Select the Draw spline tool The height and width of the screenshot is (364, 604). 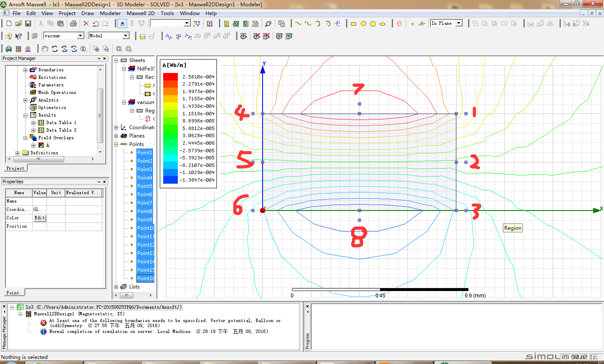(308, 23)
